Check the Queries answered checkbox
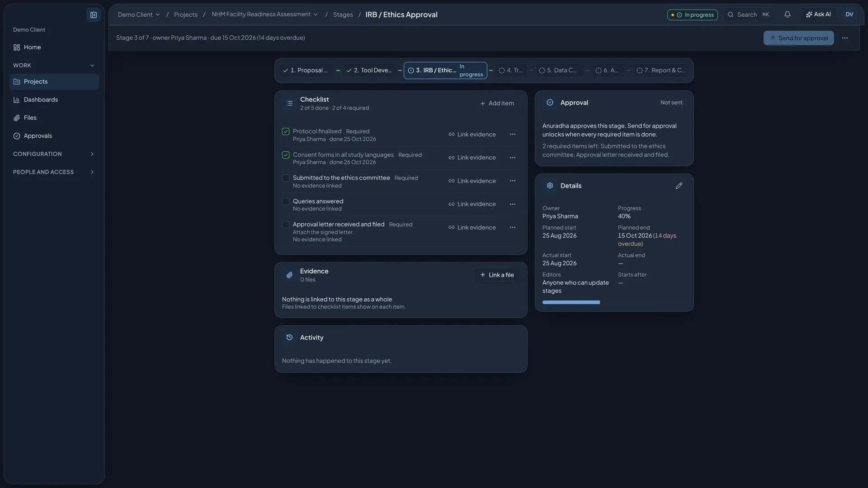 click(286, 202)
